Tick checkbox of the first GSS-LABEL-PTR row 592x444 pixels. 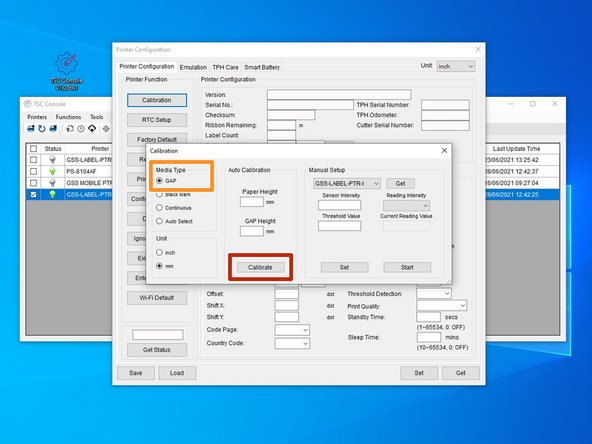(x=34, y=160)
